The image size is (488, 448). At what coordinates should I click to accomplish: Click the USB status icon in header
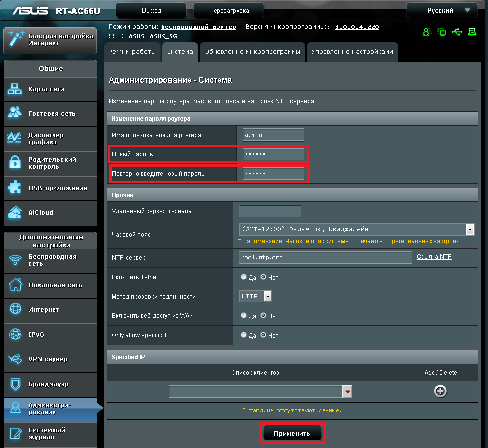457,32
